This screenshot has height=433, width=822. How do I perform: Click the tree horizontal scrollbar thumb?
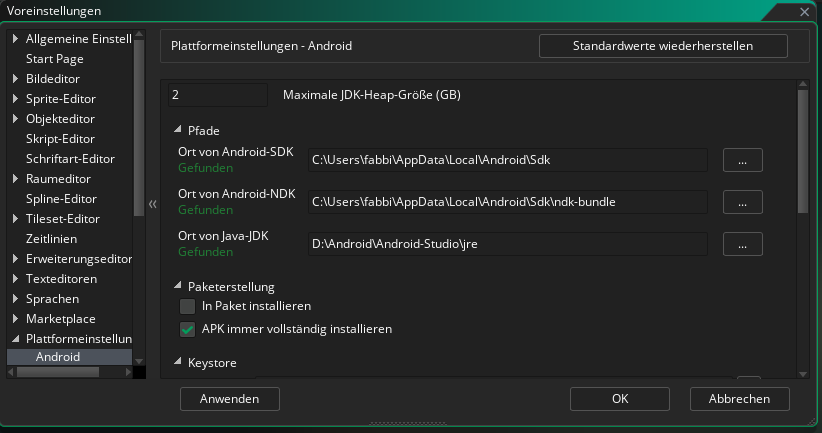coord(58,372)
